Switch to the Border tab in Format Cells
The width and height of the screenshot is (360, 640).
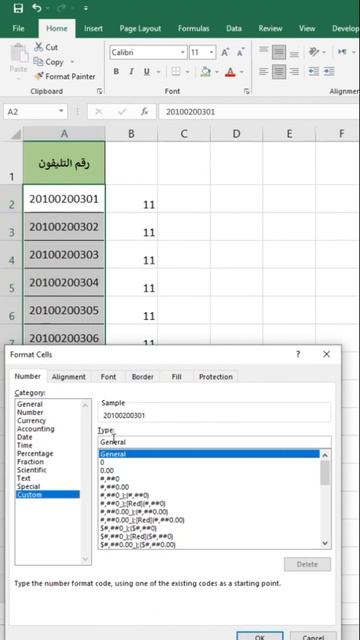point(142,377)
